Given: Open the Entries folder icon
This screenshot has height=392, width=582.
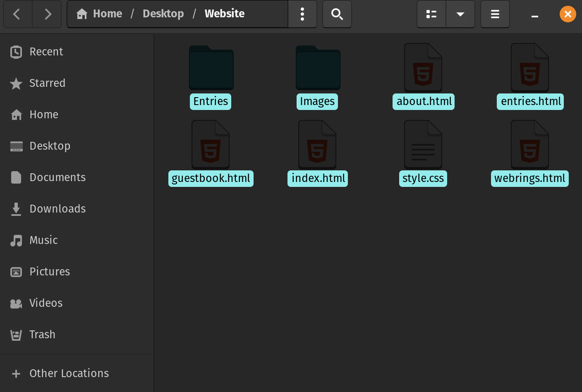Looking at the screenshot, I should tap(211, 68).
